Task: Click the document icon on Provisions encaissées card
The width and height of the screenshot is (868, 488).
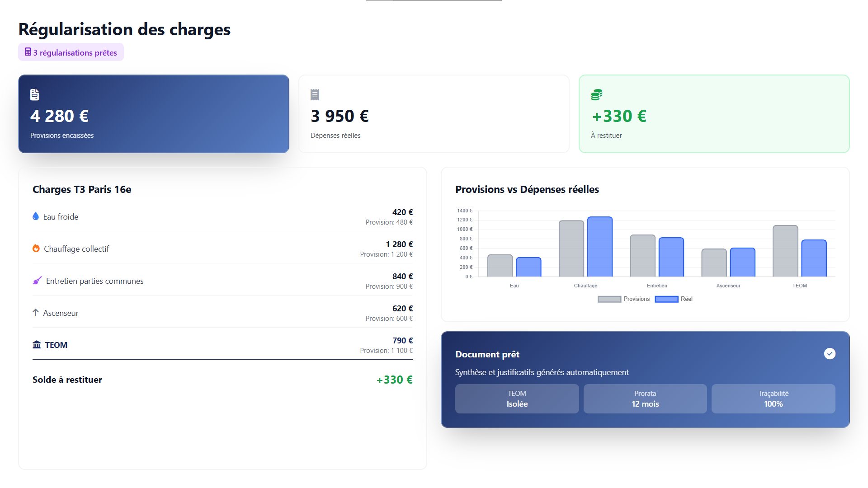Action: pyautogui.click(x=34, y=94)
